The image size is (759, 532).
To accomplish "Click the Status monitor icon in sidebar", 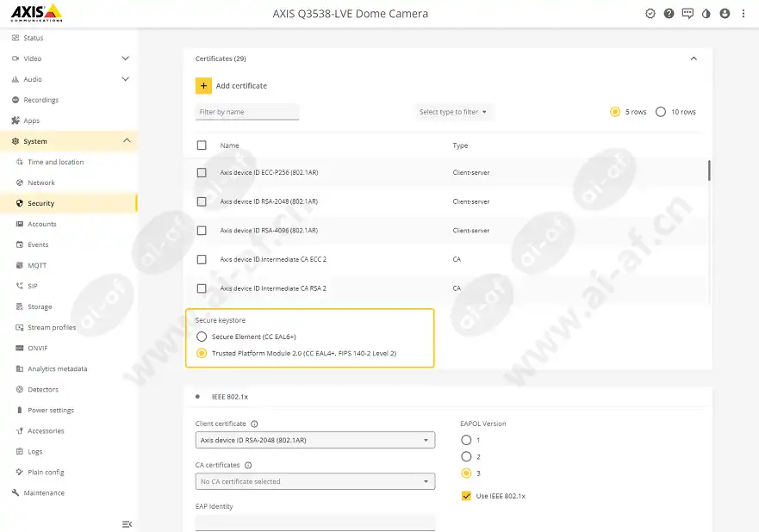I will click(16, 38).
